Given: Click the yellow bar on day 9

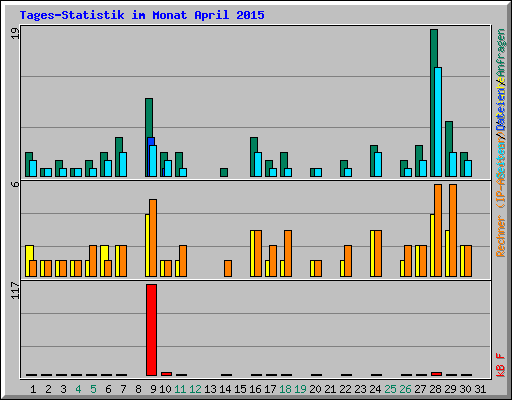Looking at the screenshot, I should point(147,245).
